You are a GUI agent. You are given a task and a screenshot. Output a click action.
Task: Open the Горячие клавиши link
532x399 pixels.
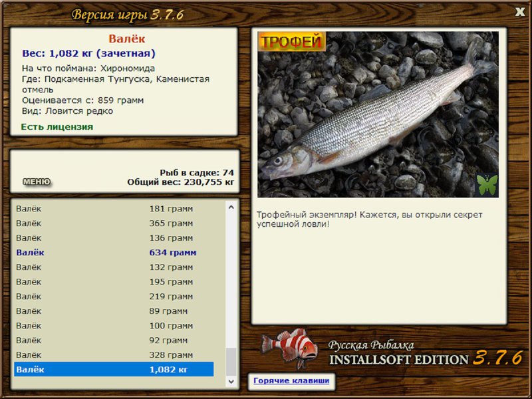point(291,380)
